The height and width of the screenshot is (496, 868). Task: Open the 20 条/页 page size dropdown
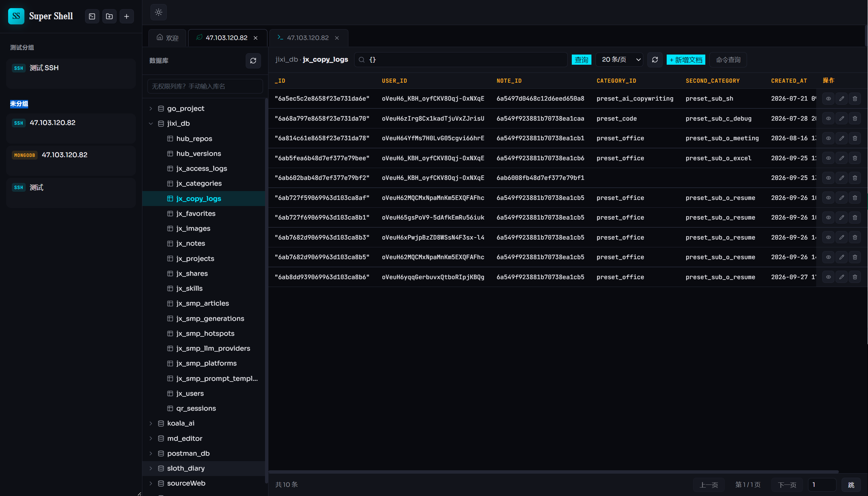pos(619,60)
